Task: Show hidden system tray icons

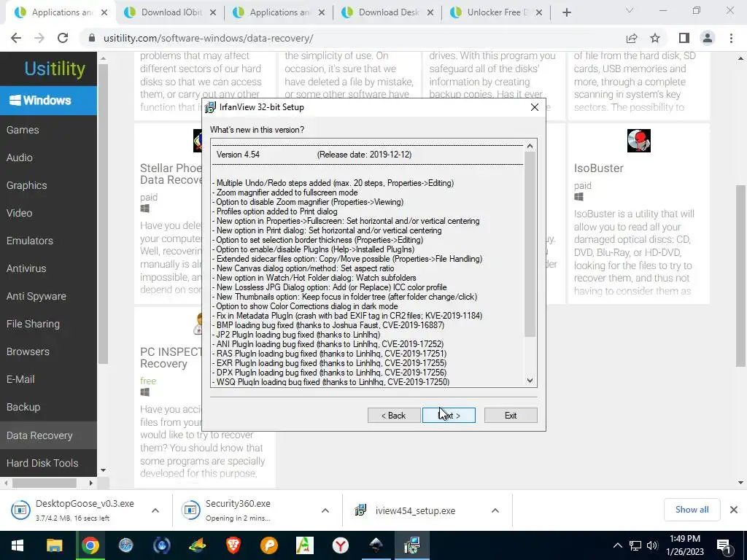Action: pos(617,545)
